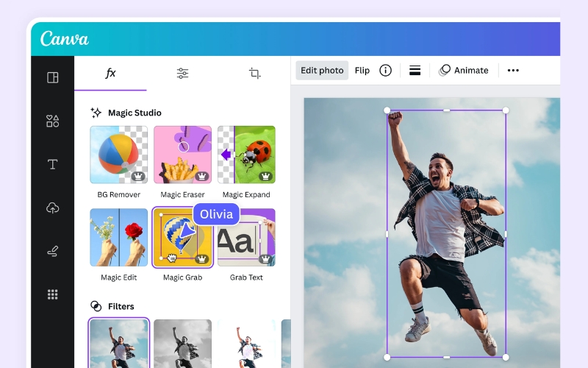Select the Text tool in sidebar
This screenshot has height=368, width=588.
pos(52,164)
